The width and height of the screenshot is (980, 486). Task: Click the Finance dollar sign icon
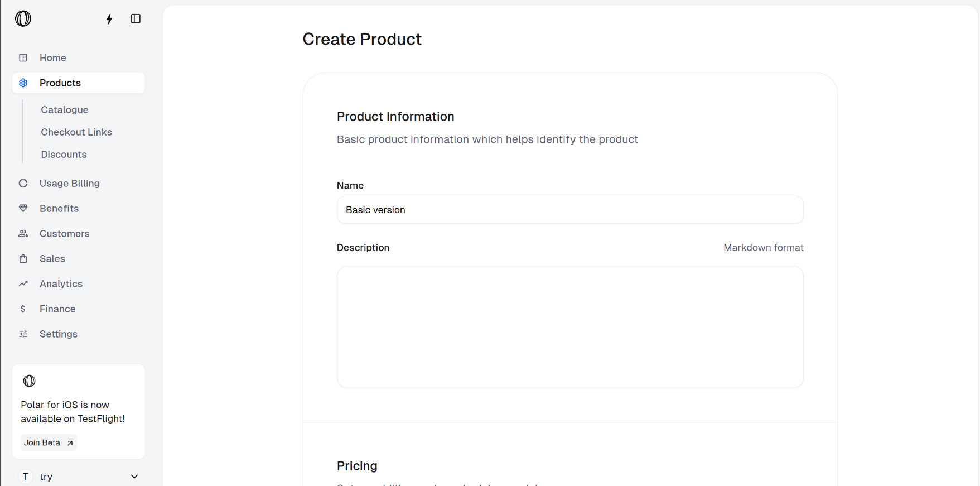tap(23, 309)
